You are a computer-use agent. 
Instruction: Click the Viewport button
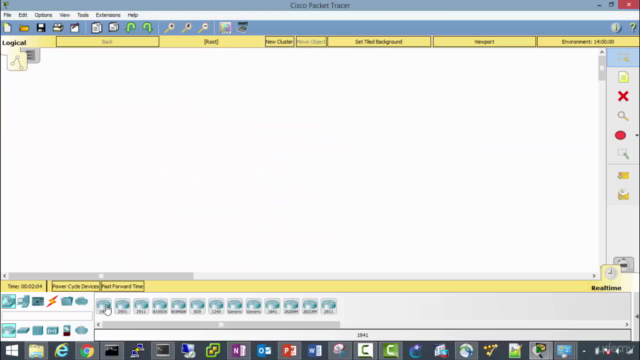pos(484,42)
